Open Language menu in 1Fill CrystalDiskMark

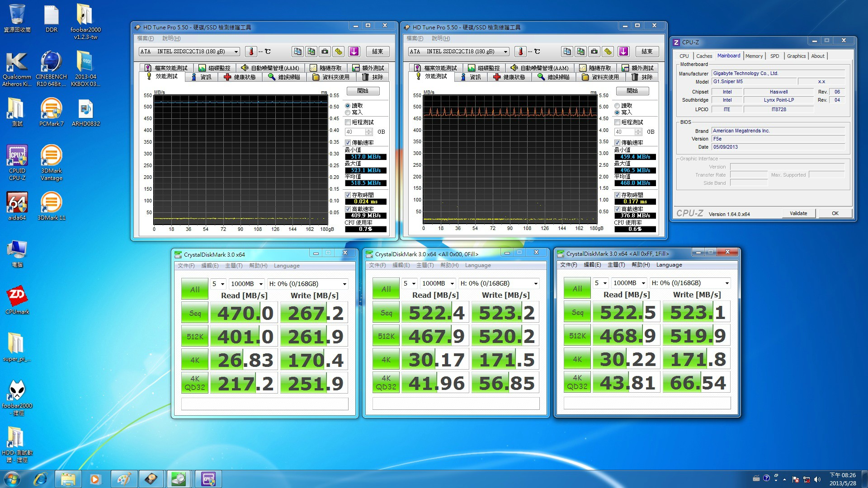[x=669, y=265]
